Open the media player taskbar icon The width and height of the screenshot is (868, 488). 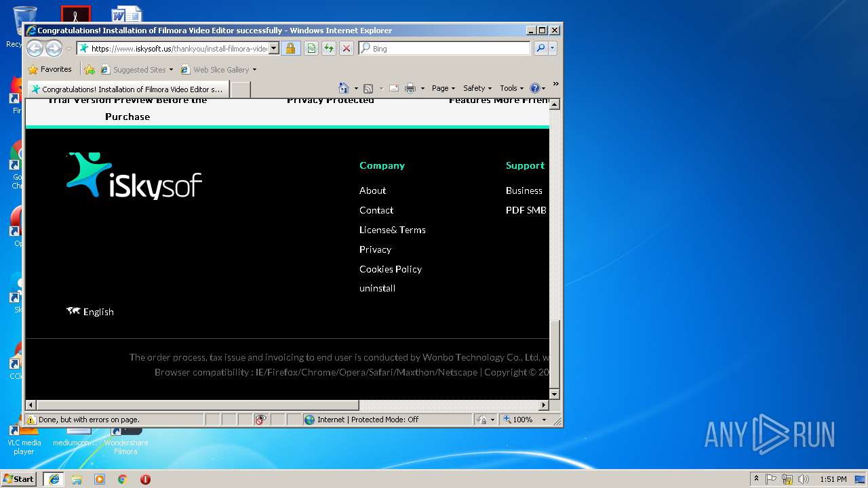point(100,479)
